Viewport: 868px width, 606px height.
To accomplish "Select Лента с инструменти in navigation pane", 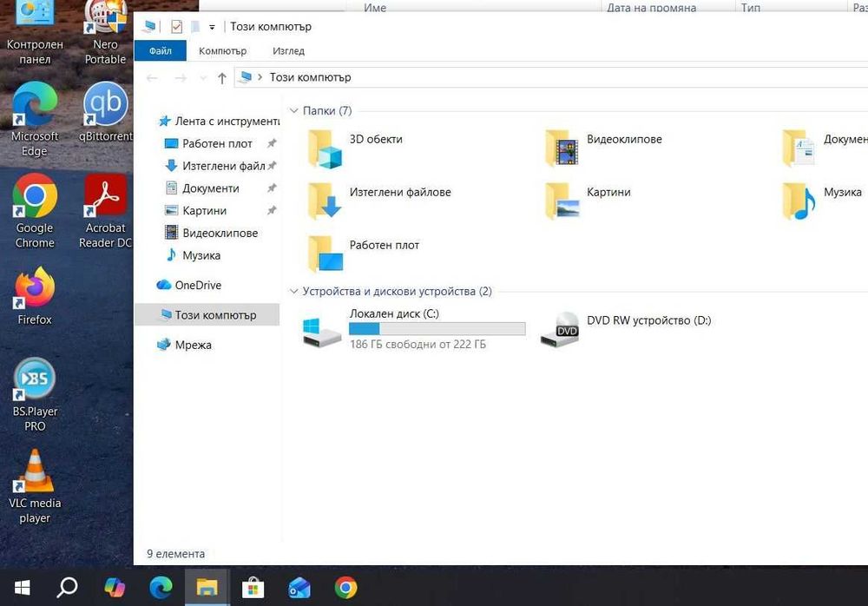I will click(x=218, y=121).
